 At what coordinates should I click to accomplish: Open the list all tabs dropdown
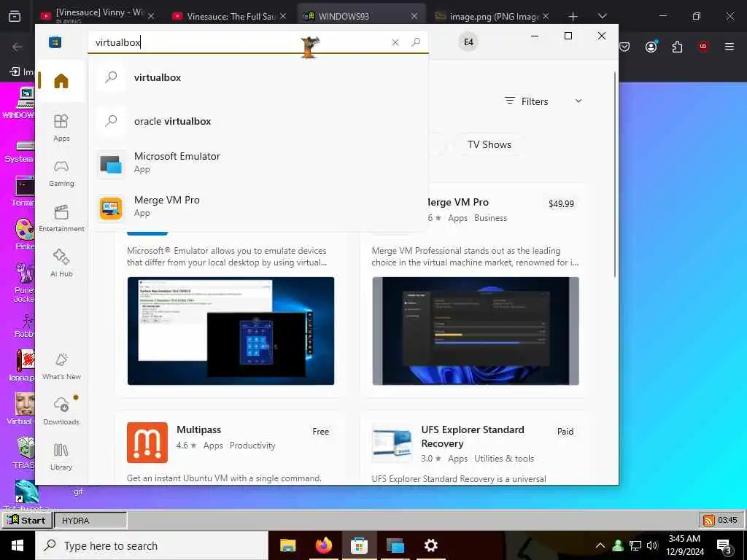pyautogui.click(x=602, y=16)
